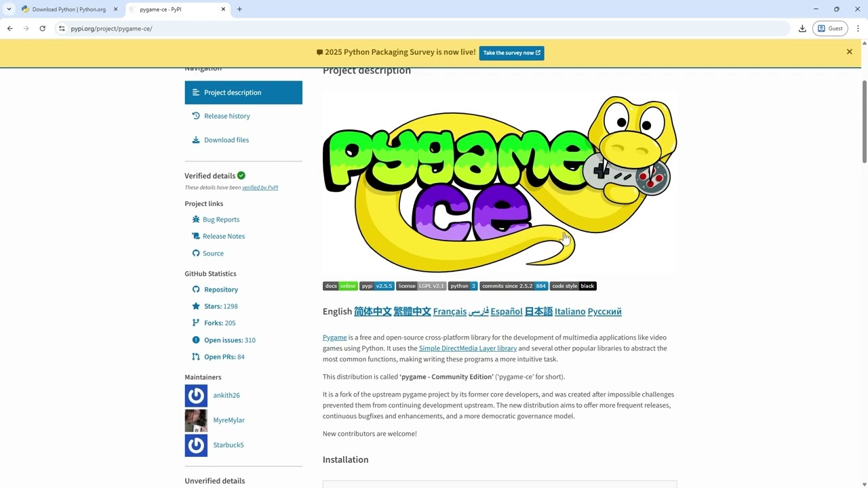Open the MyreMylar maintainer profile
Image resolution: width=868 pixels, height=488 pixels.
pyautogui.click(x=229, y=420)
